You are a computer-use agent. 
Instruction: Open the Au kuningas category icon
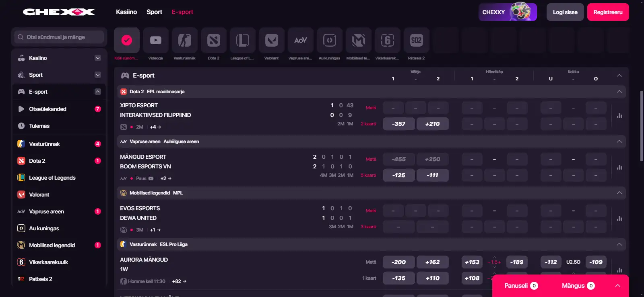click(330, 40)
